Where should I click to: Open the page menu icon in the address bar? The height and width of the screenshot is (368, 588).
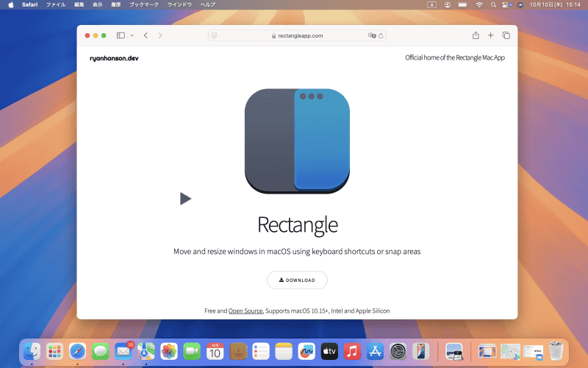point(214,35)
